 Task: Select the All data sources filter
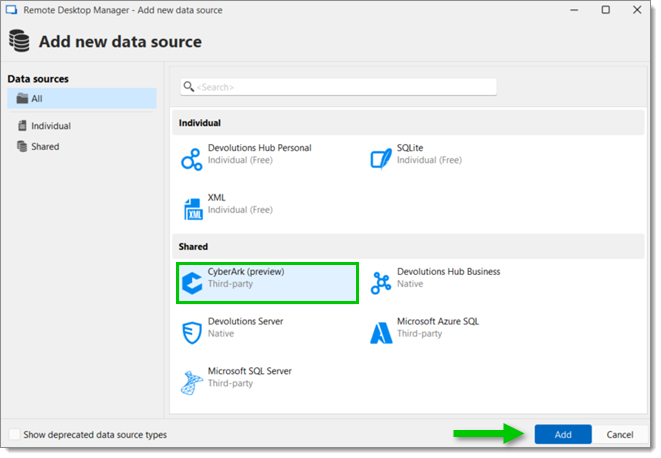click(x=82, y=99)
